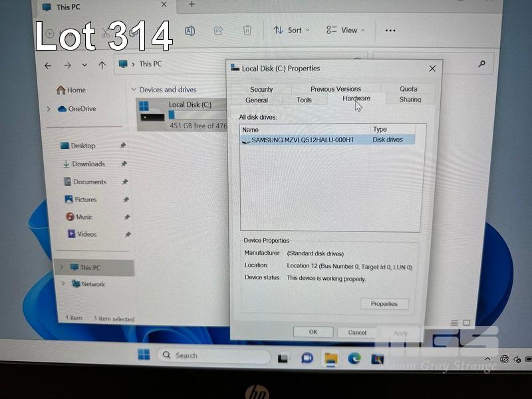Unpin Videos using its pin icon
Screen dimensions: 532x399
[128, 235]
